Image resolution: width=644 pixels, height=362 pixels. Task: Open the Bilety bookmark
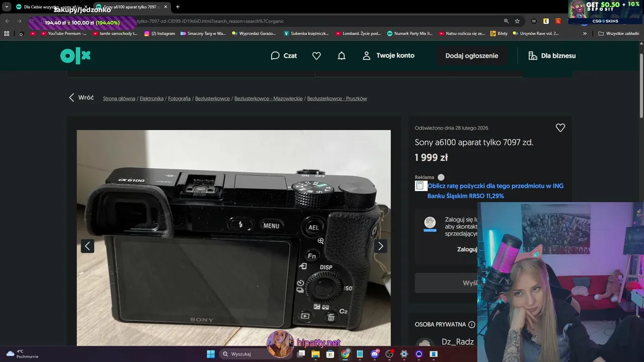point(499,34)
